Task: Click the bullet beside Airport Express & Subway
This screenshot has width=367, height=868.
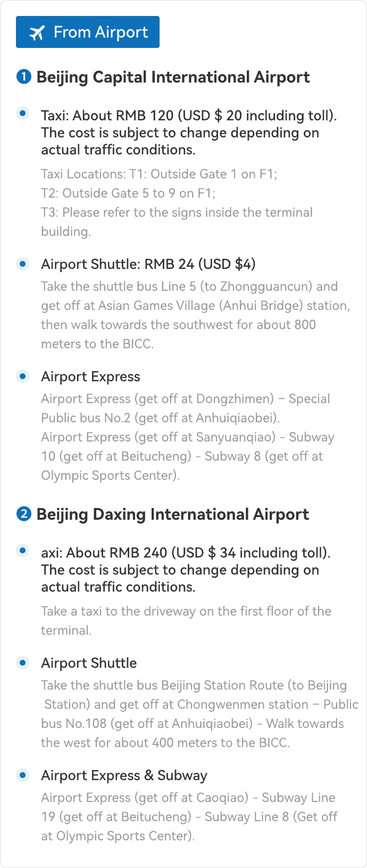Action: (23, 775)
